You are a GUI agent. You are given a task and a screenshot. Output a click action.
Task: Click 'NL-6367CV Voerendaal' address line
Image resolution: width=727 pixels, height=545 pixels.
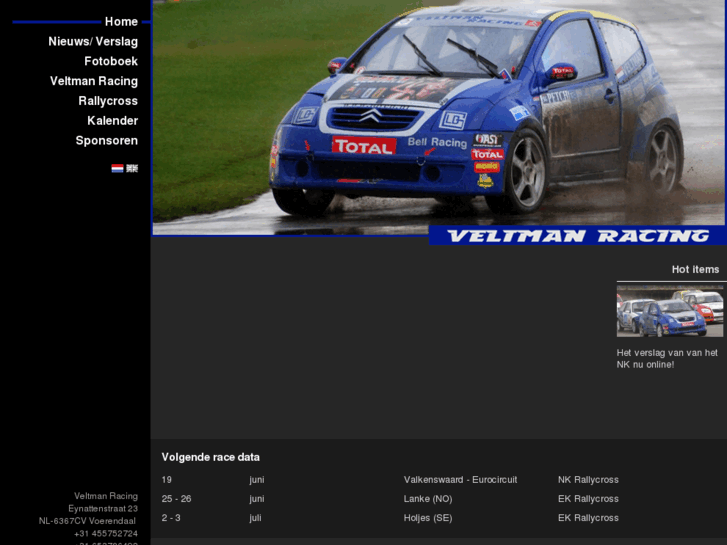pos(87,521)
